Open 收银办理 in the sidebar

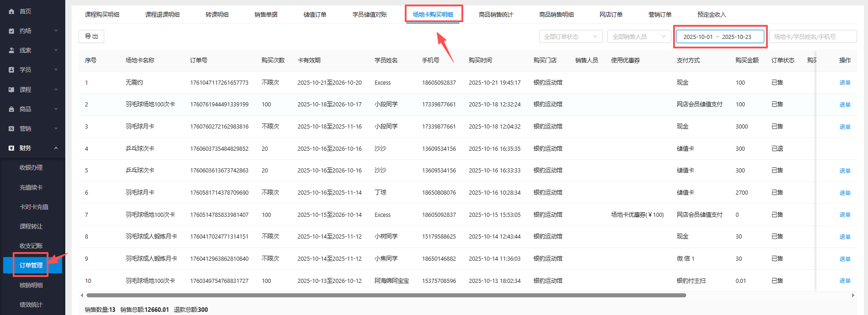31,167
